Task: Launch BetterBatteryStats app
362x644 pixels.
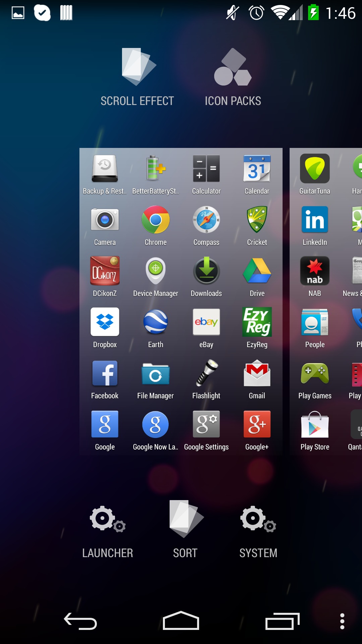Action: click(x=156, y=174)
